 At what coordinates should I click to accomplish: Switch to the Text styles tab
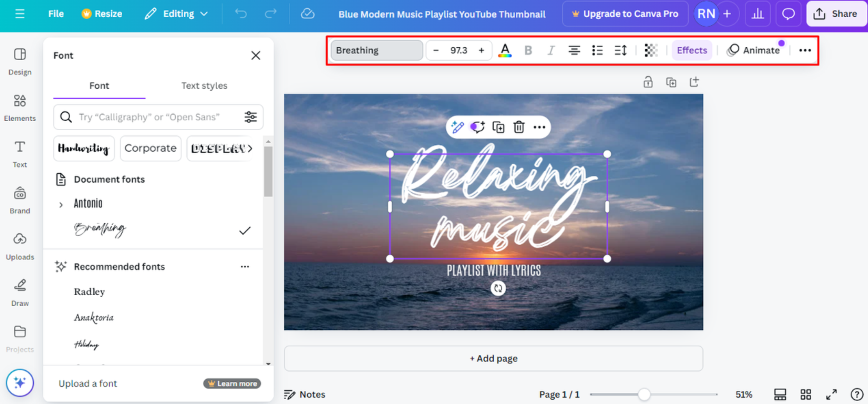point(204,86)
